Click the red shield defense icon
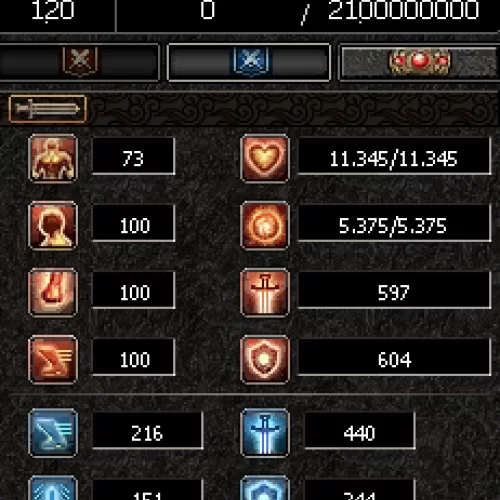Image resolution: width=500 pixels, height=500 pixels. click(265, 360)
